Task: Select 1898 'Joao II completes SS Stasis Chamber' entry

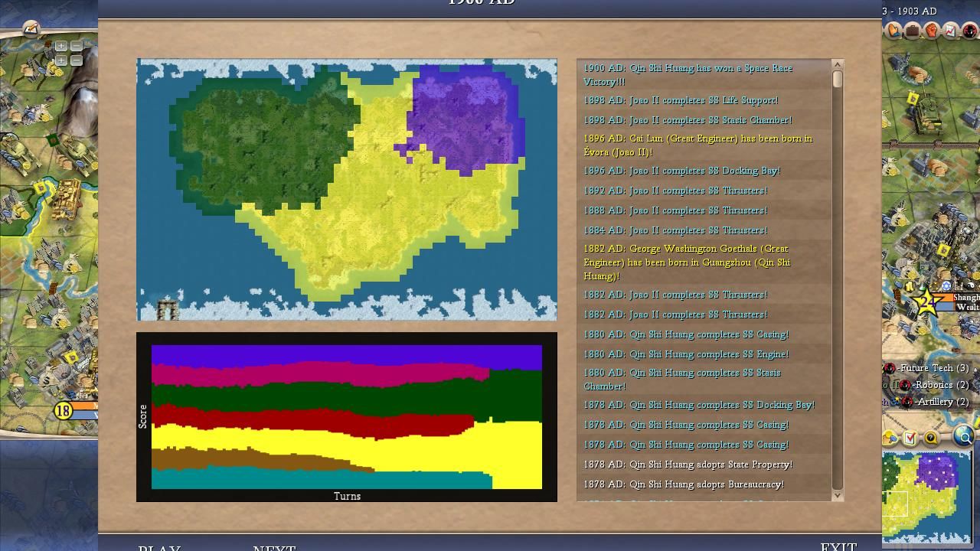Action: (704, 120)
